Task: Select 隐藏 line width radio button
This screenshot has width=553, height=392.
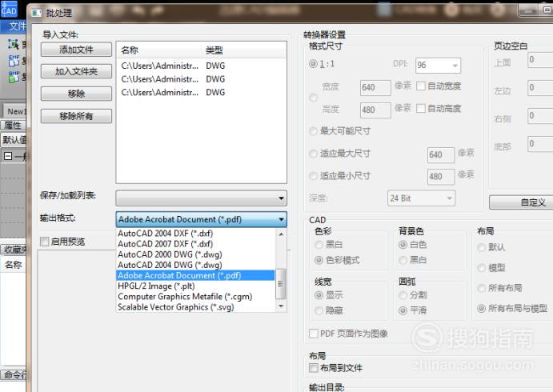Action: (319, 310)
